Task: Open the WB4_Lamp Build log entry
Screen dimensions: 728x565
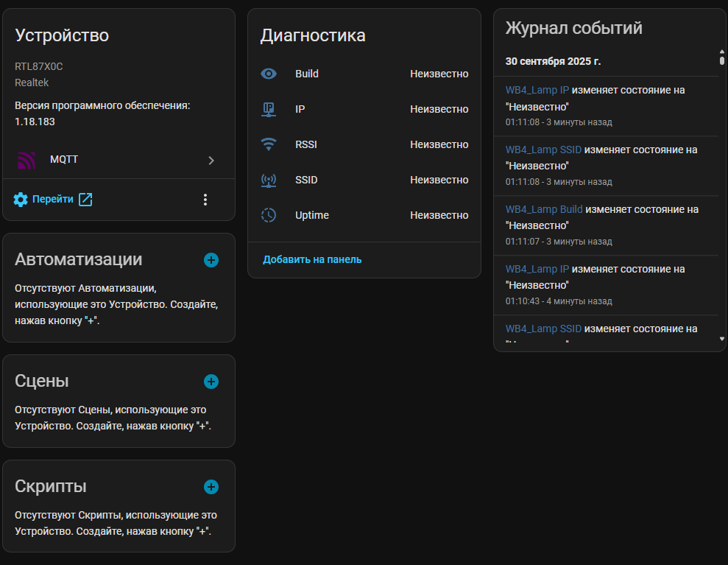Action: click(544, 209)
